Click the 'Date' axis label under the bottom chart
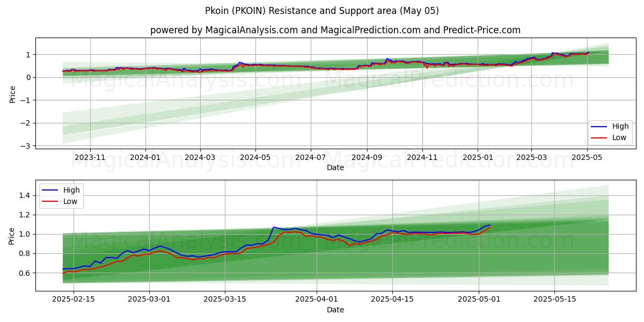The image size is (644, 322). (335, 310)
